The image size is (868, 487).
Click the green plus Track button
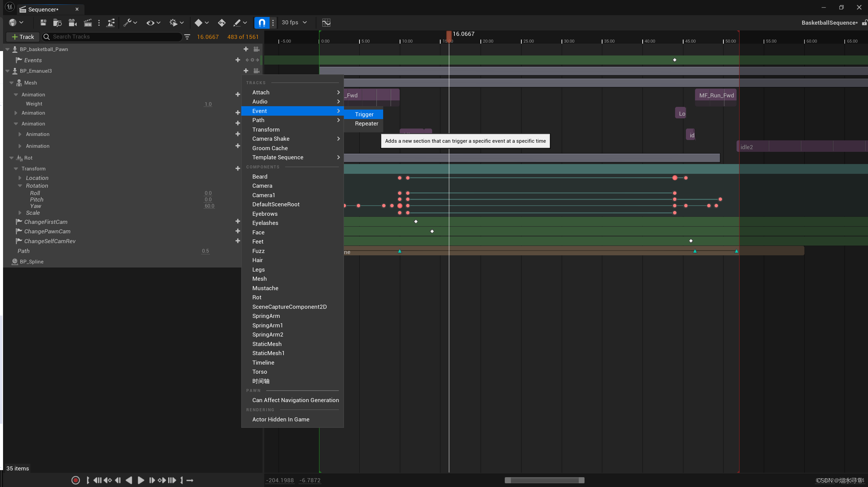pyautogui.click(x=23, y=37)
